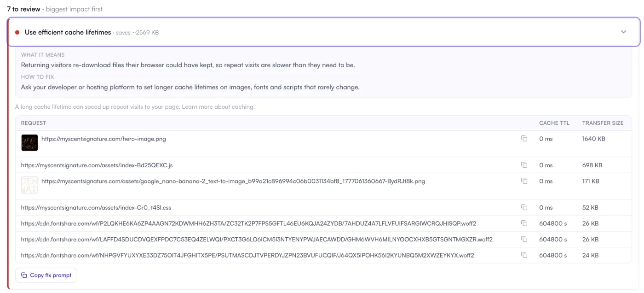Click the HOW TO FIX label
The height and width of the screenshot is (293, 644).
(38, 77)
